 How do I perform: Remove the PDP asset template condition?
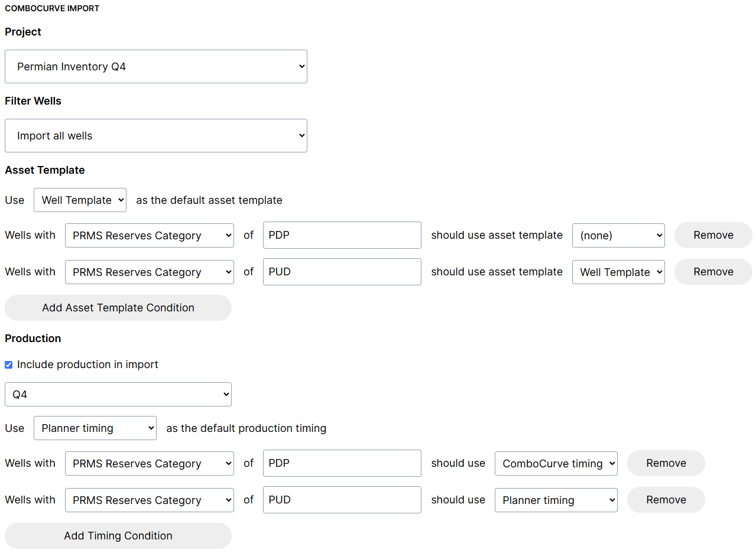[713, 235]
